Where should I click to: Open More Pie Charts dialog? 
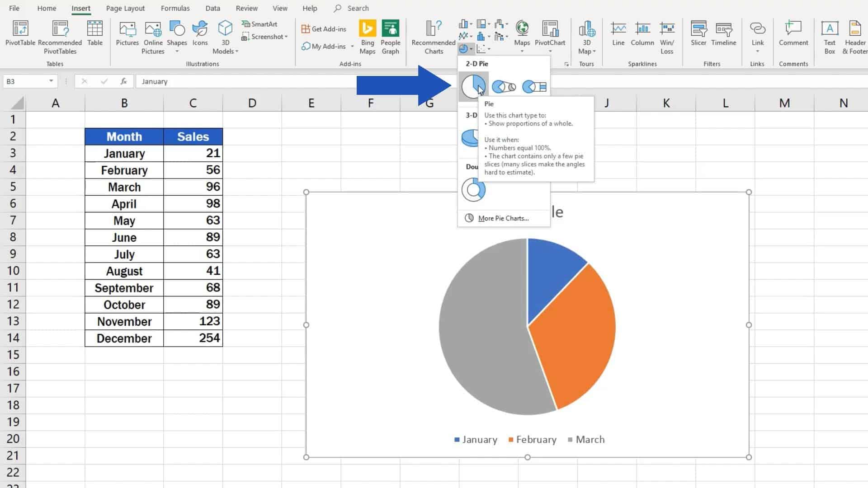[503, 218]
